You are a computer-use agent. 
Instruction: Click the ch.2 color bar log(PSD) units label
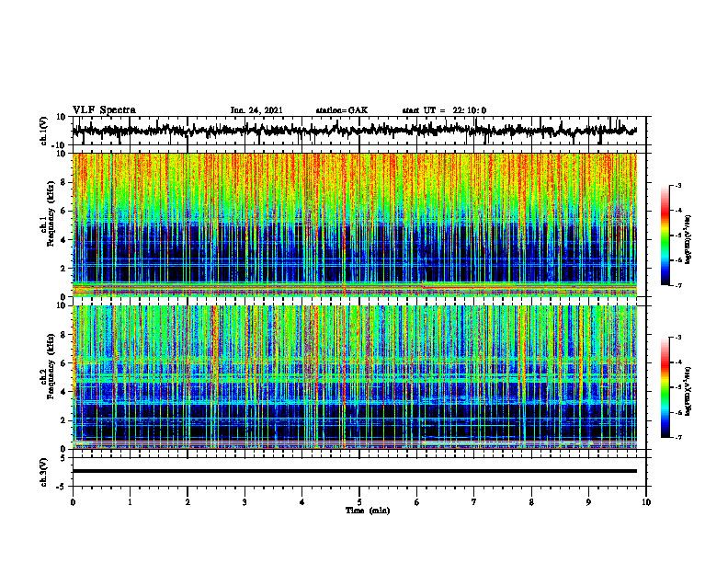coord(689,390)
